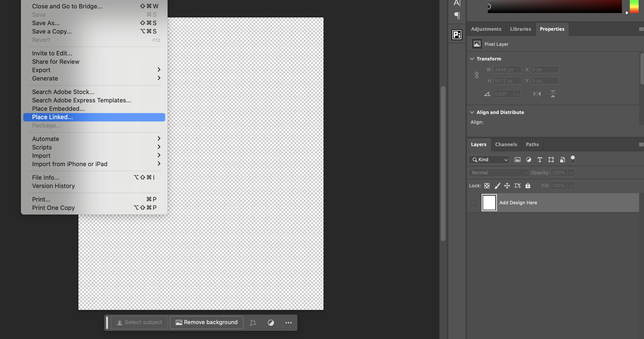Enable visibility checkbox for Add Design Here layer

[x=473, y=203]
